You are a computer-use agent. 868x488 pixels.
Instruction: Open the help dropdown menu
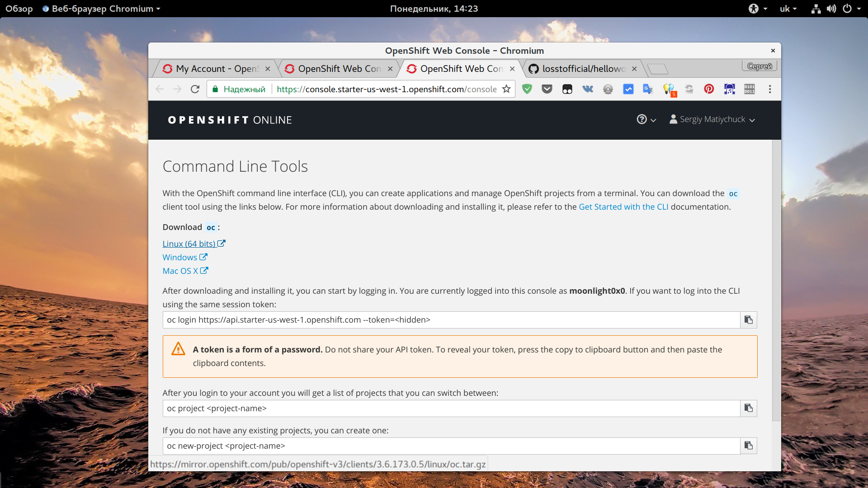tap(646, 120)
